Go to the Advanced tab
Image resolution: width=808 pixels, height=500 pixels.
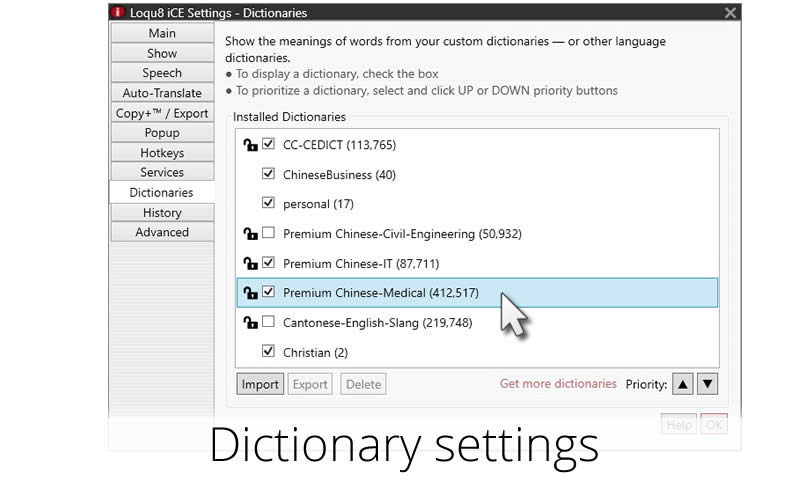(162, 232)
